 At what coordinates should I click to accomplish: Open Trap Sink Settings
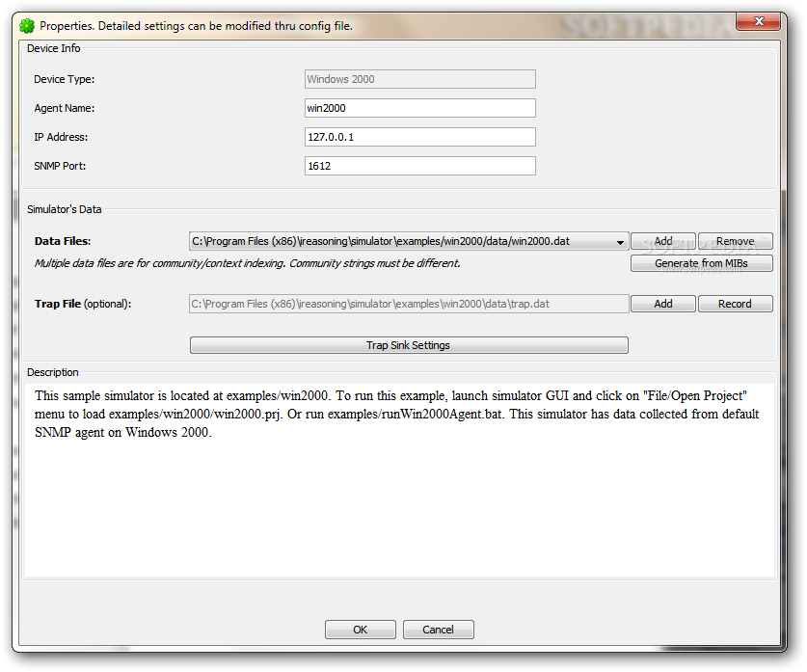pyautogui.click(x=409, y=345)
